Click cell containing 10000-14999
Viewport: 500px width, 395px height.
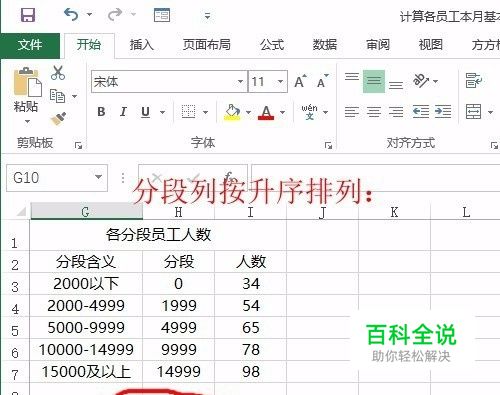(86, 350)
